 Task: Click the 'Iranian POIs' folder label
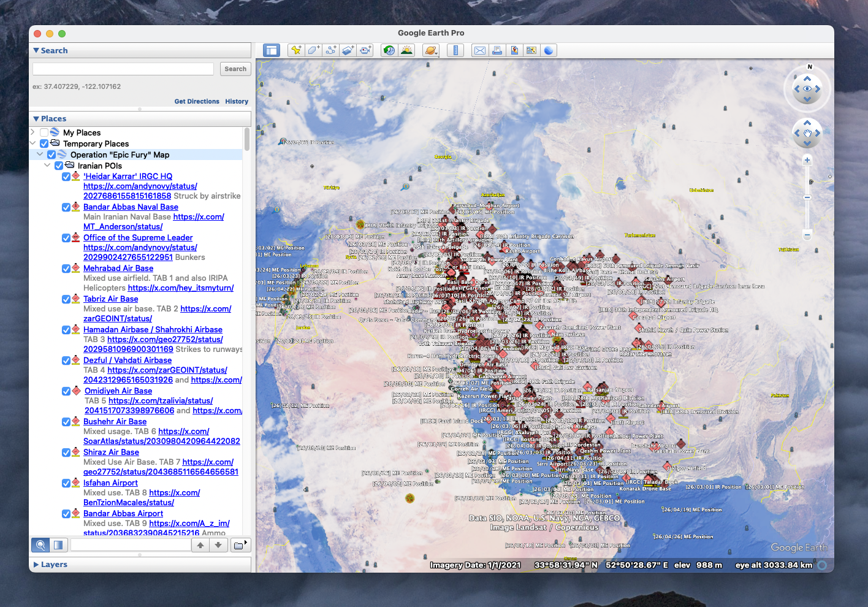100,166
